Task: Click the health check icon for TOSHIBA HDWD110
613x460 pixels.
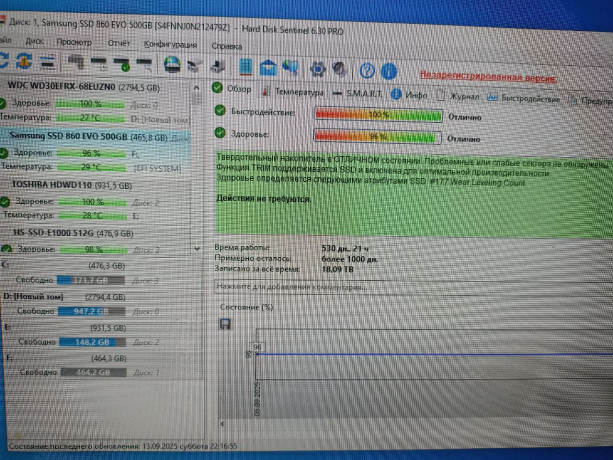Action: point(5,202)
